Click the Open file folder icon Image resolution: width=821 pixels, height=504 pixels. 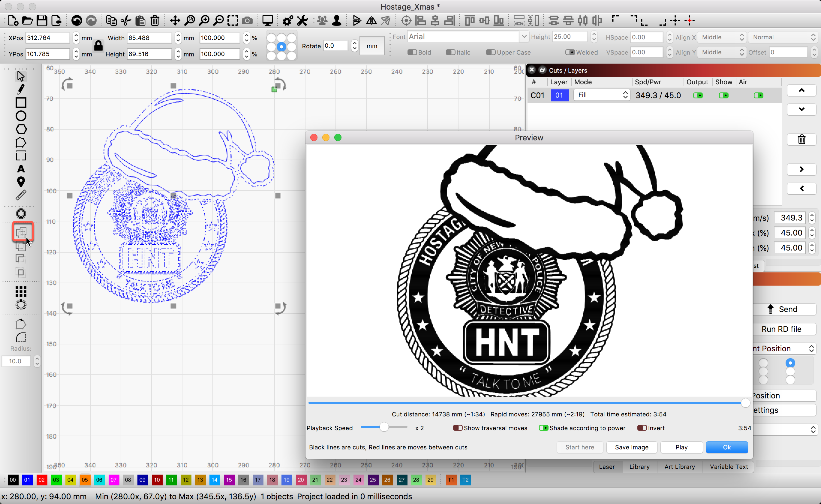(27, 21)
